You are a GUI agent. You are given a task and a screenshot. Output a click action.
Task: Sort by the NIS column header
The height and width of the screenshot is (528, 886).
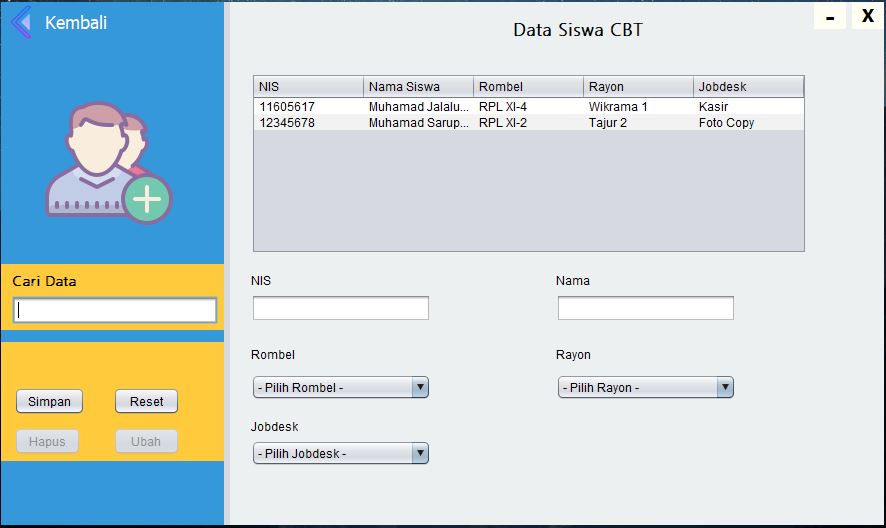click(309, 86)
